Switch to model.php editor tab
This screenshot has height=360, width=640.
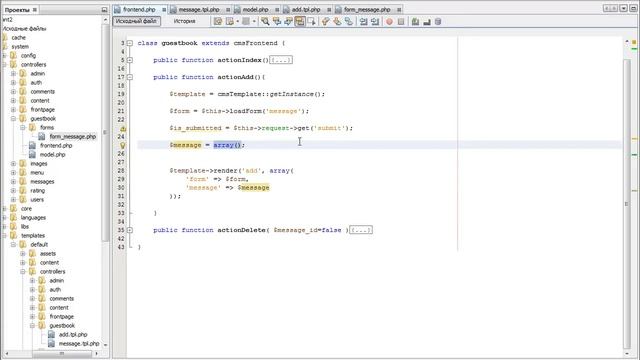click(255, 9)
